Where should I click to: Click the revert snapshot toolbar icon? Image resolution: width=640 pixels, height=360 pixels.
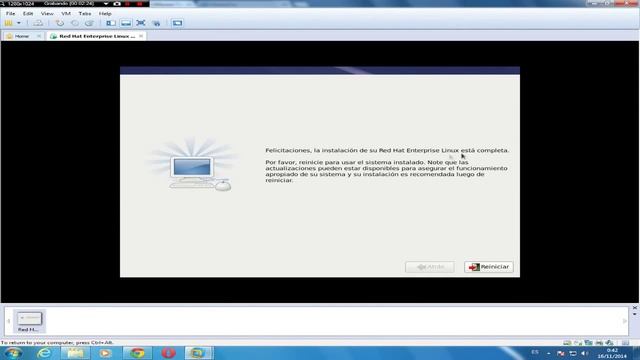point(75,23)
